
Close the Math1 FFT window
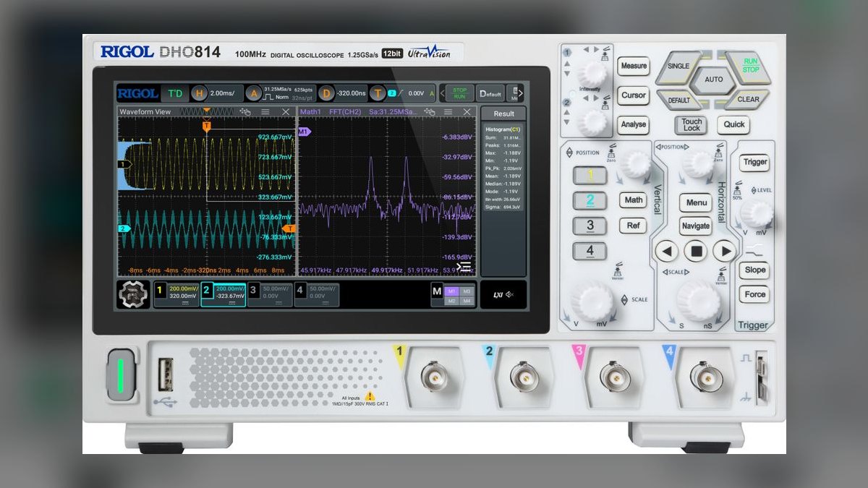pyautogui.click(x=467, y=111)
